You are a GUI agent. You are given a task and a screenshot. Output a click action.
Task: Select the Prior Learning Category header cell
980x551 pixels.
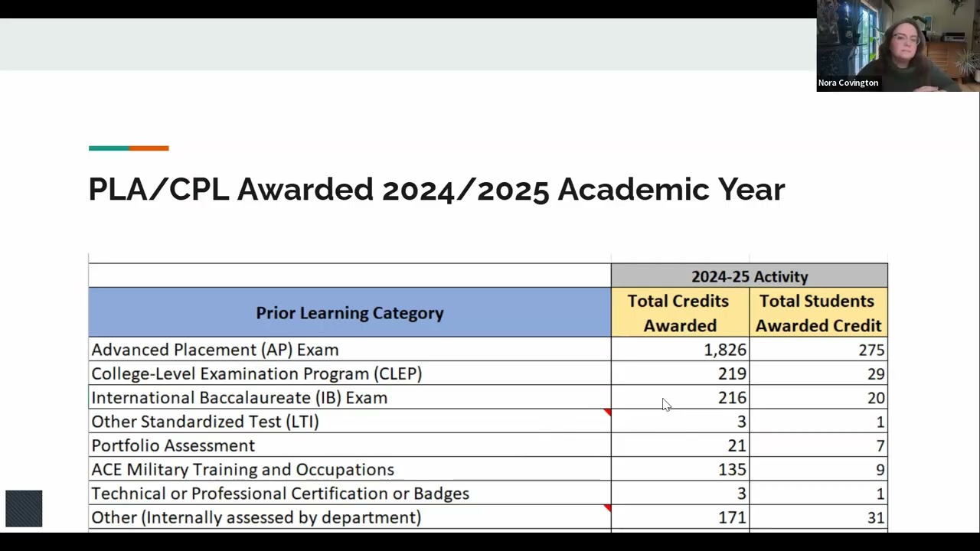pos(350,312)
